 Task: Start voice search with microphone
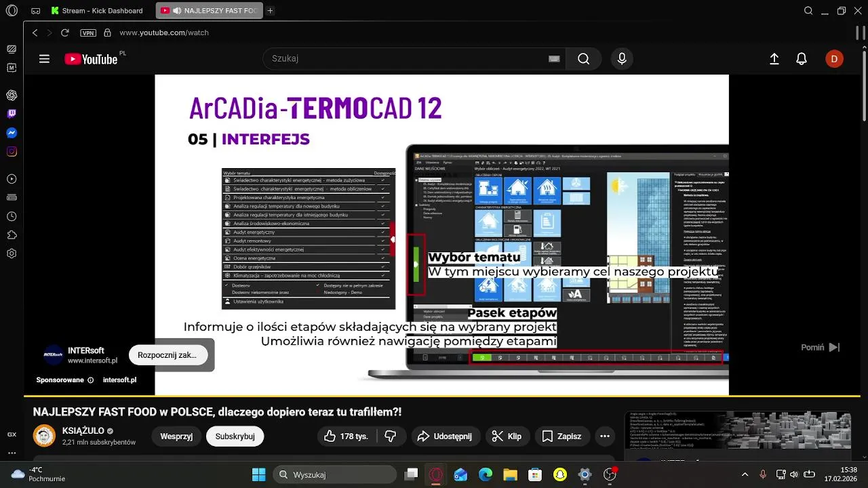coord(622,59)
